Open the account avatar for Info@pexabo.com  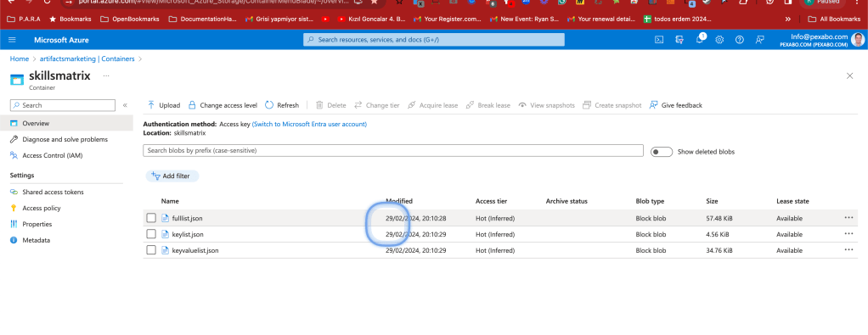[x=858, y=40]
